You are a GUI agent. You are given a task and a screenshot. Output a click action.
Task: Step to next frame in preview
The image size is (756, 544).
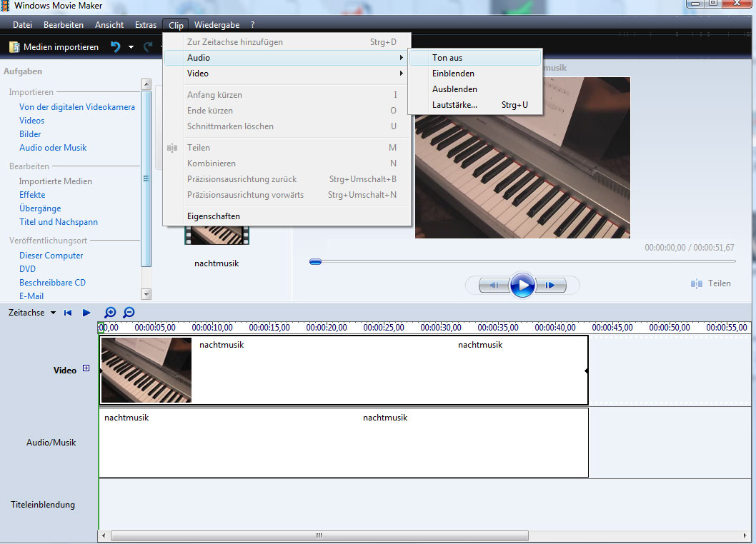click(x=551, y=286)
